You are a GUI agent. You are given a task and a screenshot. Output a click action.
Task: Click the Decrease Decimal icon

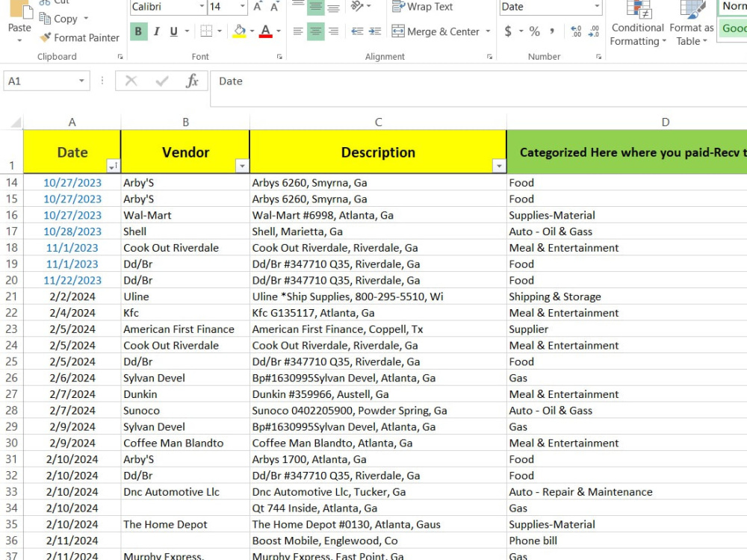coord(594,31)
